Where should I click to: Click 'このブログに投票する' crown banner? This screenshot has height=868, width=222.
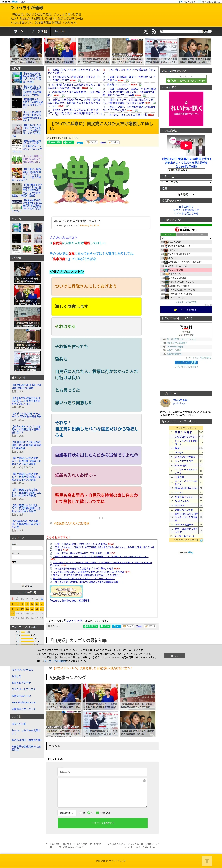point(186,309)
